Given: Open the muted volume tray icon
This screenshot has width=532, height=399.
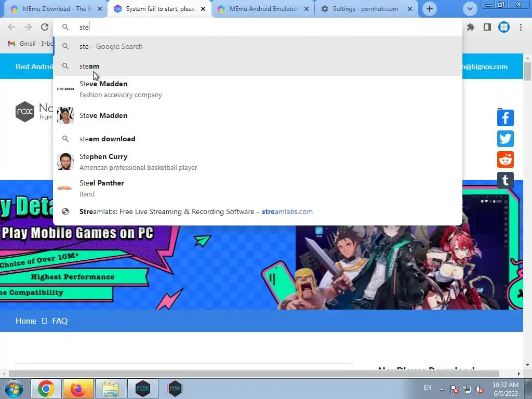Looking at the screenshot, I should pos(480,389).
